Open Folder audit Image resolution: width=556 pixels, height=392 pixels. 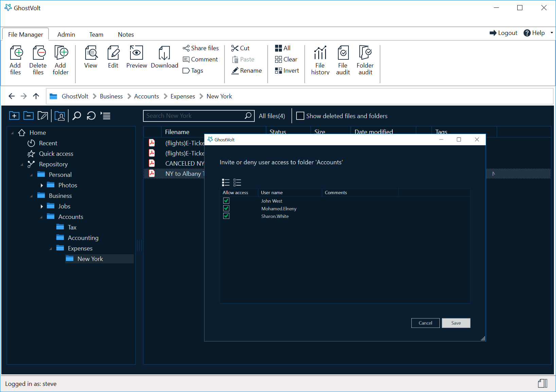coord(365,60)
